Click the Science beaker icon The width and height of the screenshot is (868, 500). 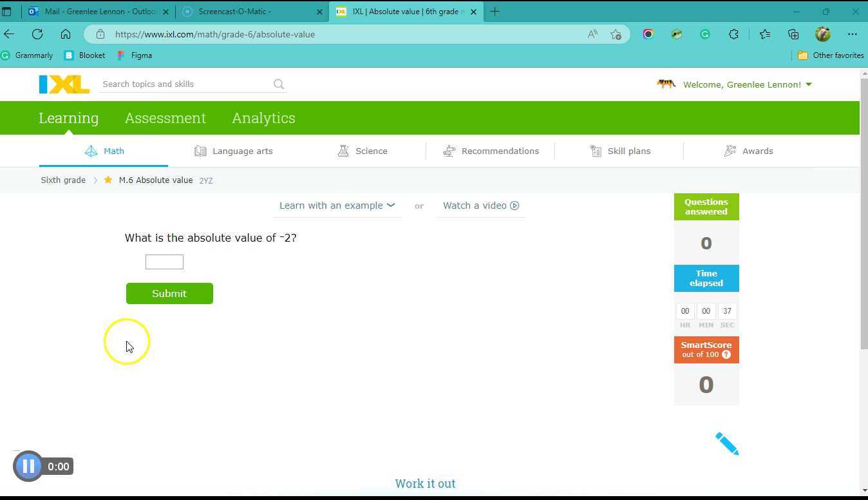click(x=344, y=151)
